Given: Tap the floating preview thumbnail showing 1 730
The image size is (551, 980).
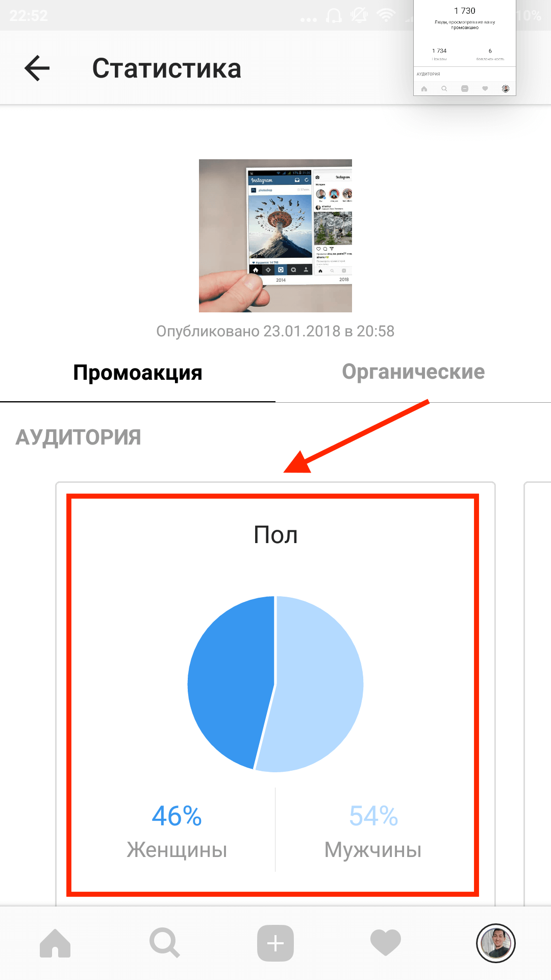Looking at the screenshot, I should click(x=465, y=47).
